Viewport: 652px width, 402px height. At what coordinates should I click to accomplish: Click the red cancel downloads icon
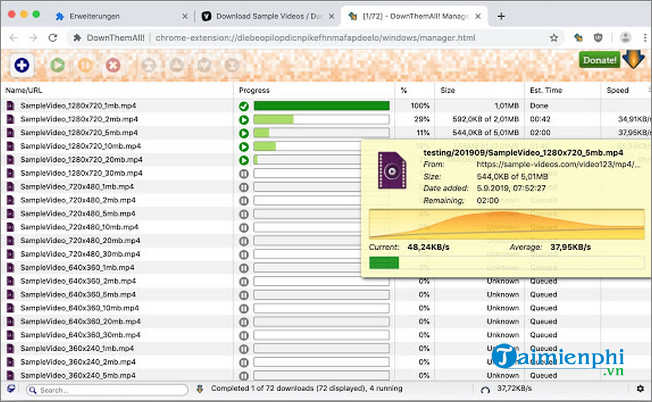pos(113,64)
